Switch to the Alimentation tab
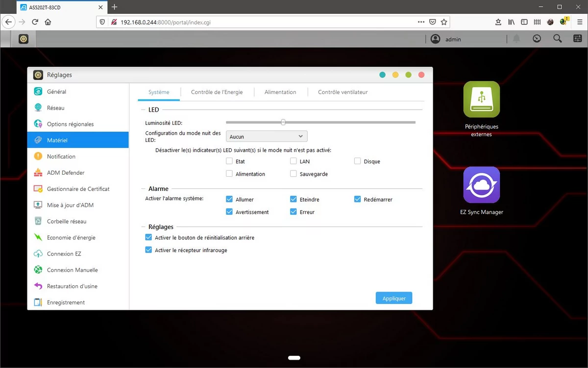This screenshot has height=368, width=588. pos(280,92)
